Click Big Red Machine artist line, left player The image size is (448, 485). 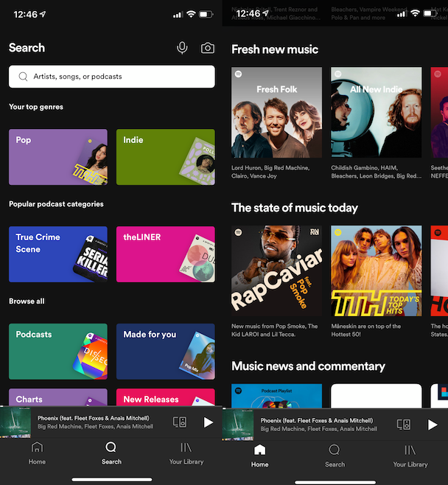pos(96,427)
